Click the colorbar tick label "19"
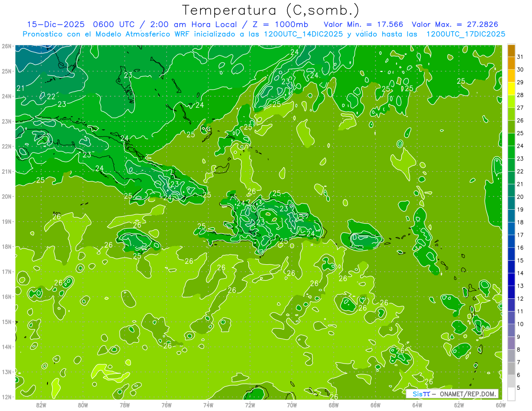532x411 pixels. [x=520, y=210]
